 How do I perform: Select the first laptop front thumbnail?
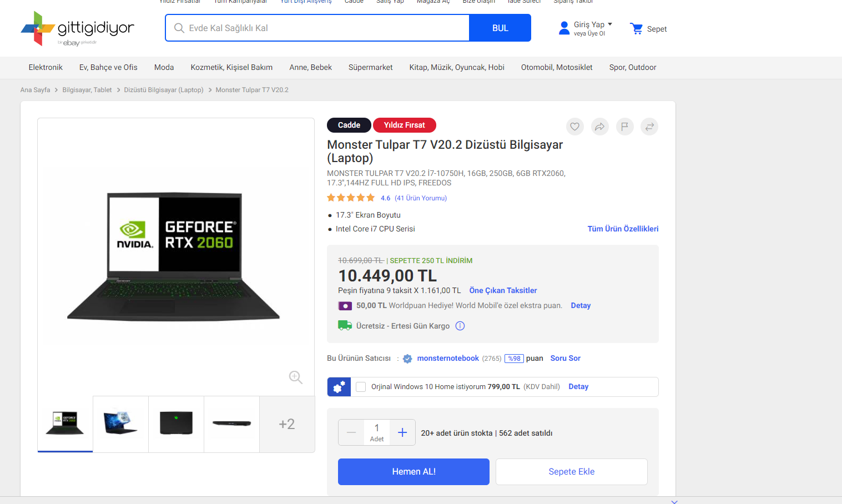click(65, 424)
